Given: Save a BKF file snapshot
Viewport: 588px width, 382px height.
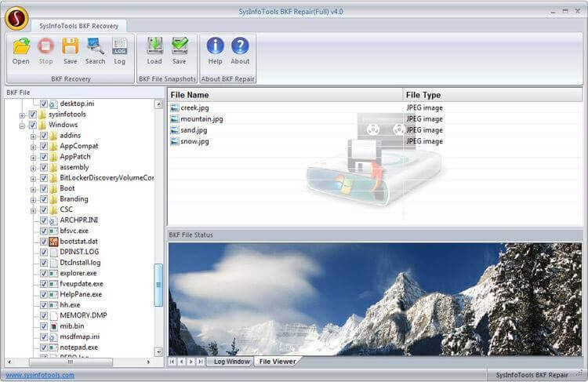Looking at the screenshot, I should click(x=180, y=49).
